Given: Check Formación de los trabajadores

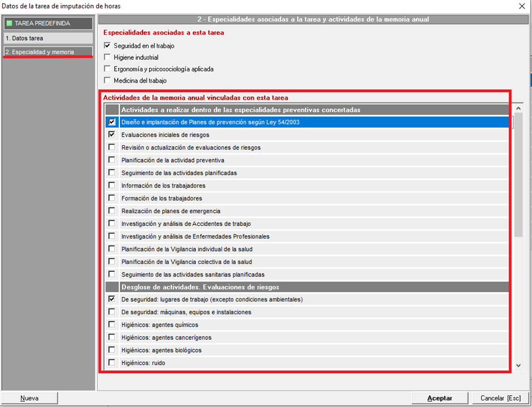Looking at the screenshot, I should [x=111, y=198].
